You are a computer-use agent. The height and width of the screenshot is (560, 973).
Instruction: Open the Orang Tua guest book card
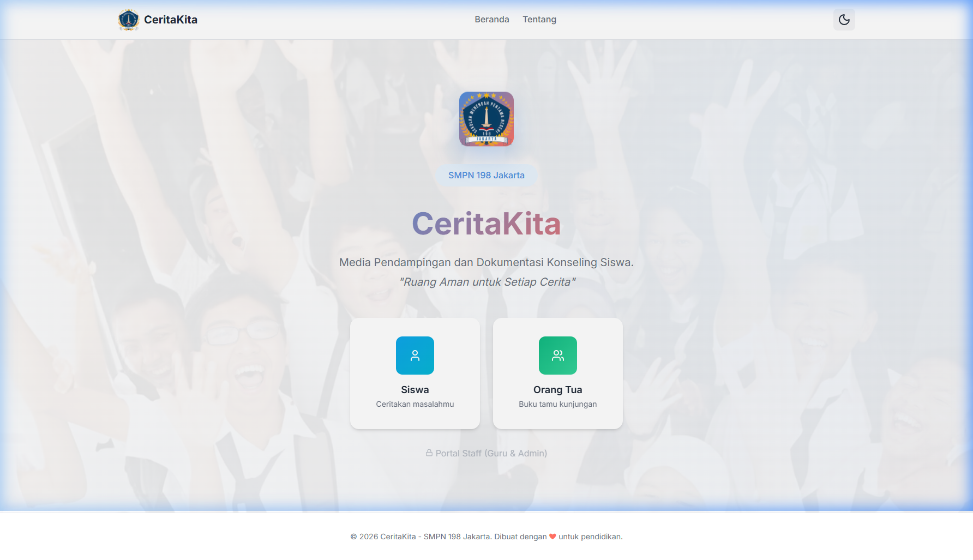(557, 374)
